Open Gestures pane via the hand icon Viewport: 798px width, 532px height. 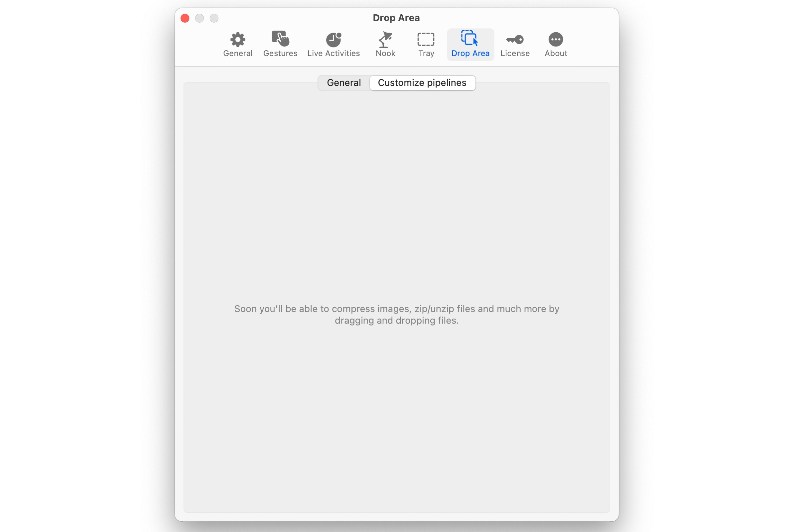pyautogui.click(x=280, y=39)
